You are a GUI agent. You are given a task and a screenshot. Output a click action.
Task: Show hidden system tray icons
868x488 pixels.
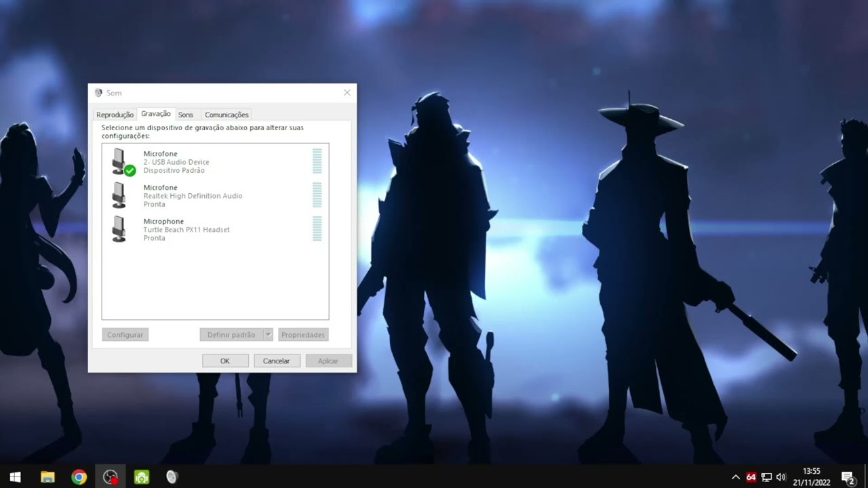pos(736,477)
